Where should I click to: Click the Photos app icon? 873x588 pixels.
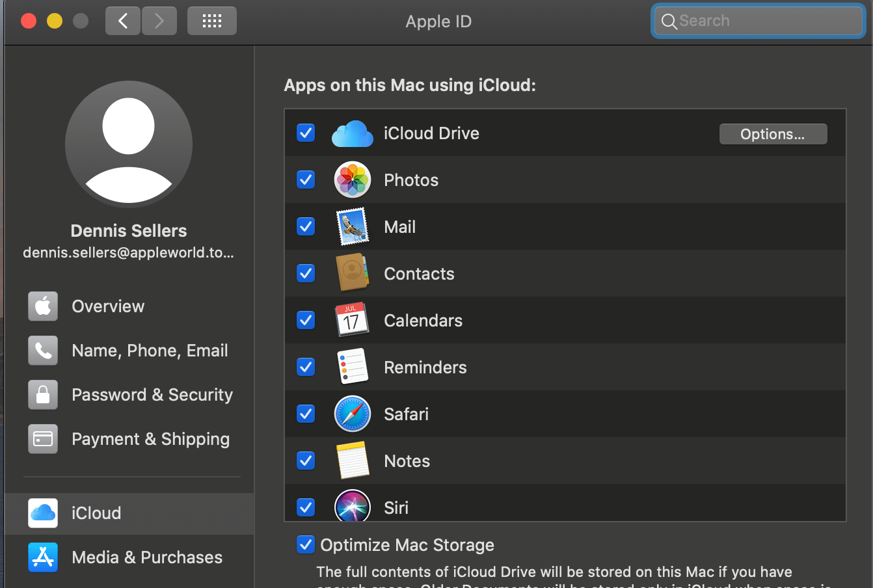tap(352, 180)
